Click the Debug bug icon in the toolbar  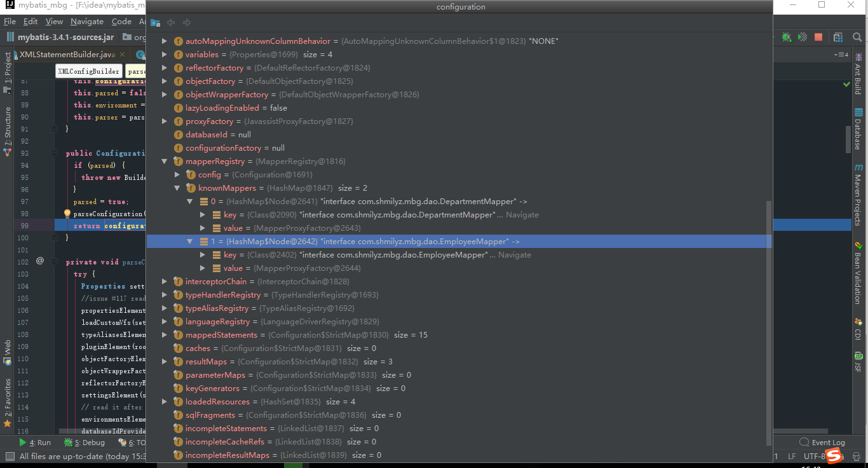pyautogui.click(x=786, y=36)
